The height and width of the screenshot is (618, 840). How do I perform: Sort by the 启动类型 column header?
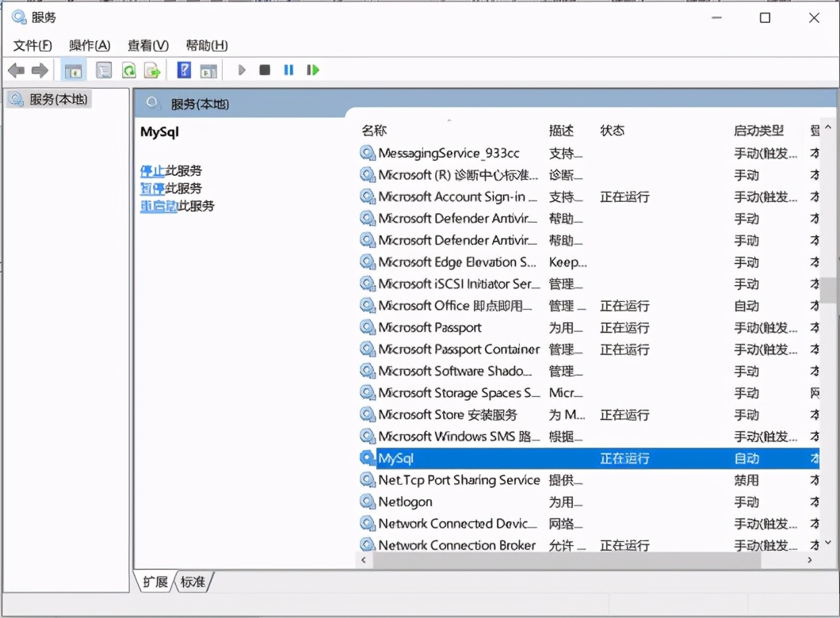758,130
